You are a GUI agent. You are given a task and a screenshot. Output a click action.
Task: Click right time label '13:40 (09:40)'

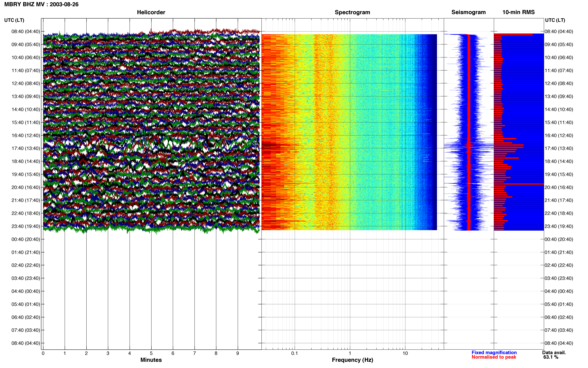click(x=559, y=96)
